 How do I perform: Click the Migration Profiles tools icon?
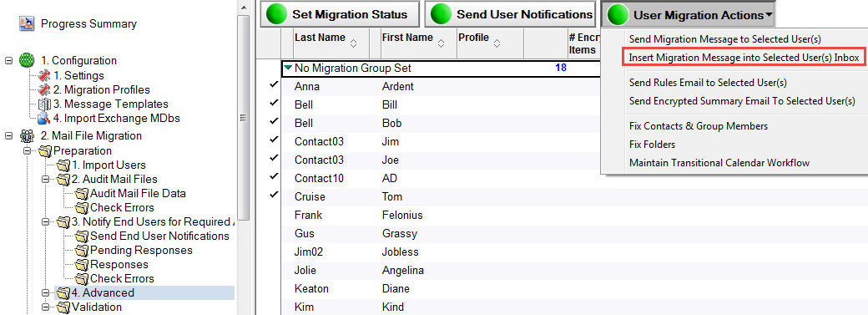(x=44, y=90)
